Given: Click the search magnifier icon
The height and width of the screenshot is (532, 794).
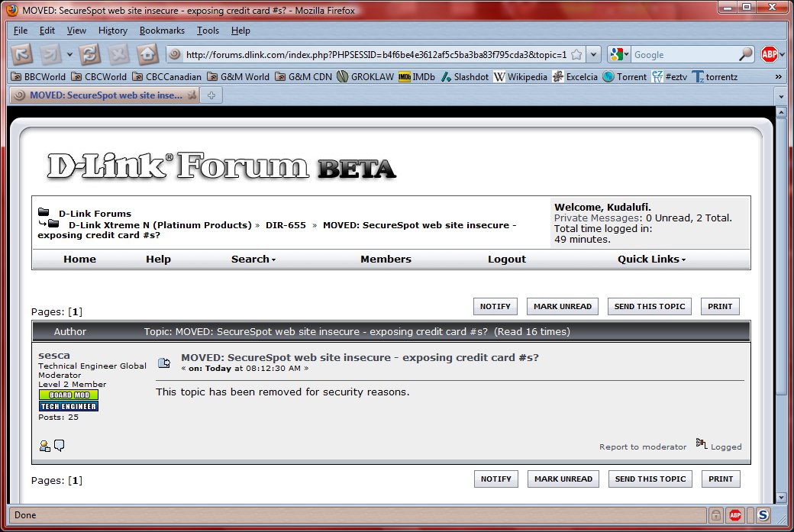Looking at the screenshot, I should (745, 54).
